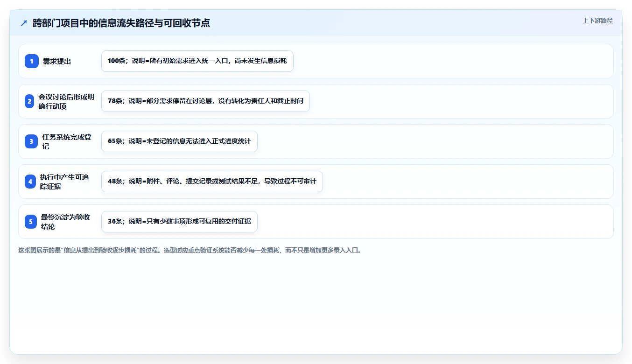Open the 78条 description chip

pyautogui.click(x=205, y=101)
